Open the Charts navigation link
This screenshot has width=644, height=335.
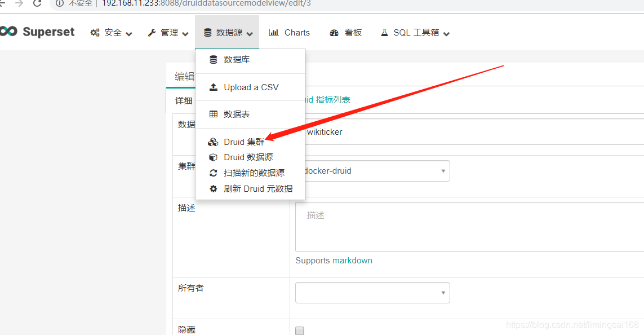click(290, 33)
